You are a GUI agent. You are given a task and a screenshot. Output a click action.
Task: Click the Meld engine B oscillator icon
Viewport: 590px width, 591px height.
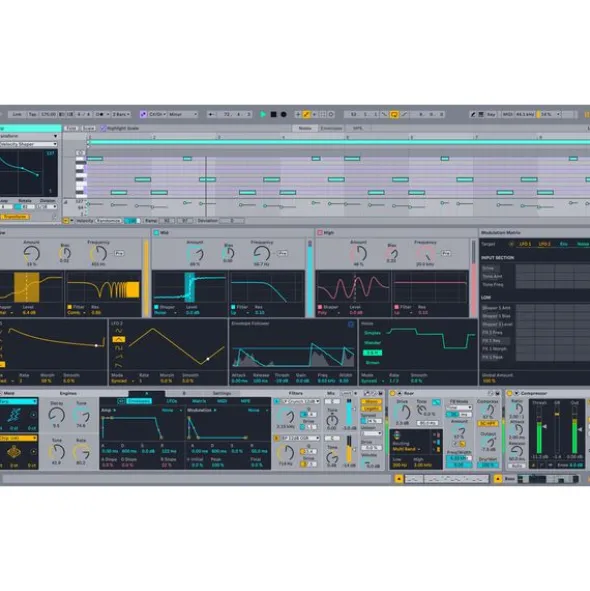[14, 452]
